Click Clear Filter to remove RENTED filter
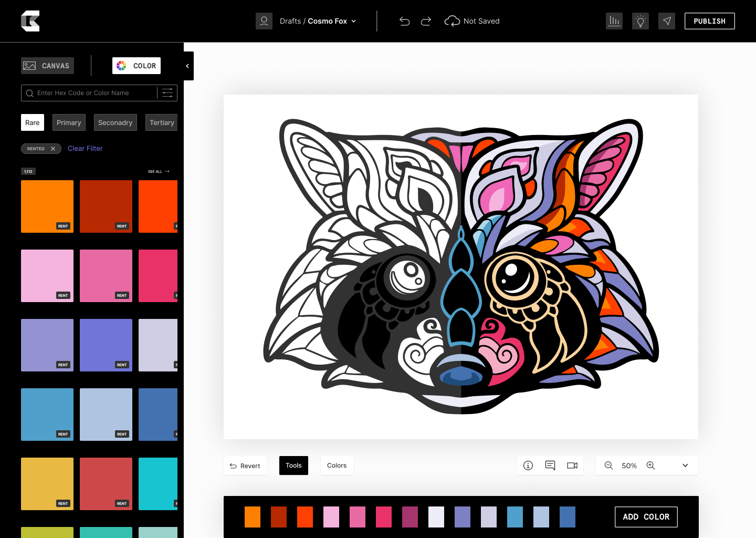Image resolution: width=756 pixels, height=538 pixels. (85, 148)
